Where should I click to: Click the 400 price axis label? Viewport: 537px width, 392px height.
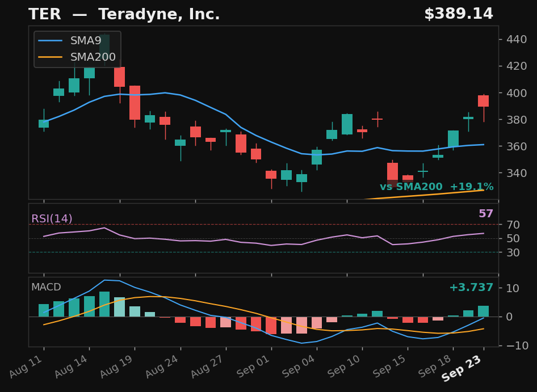pos(517,93)
